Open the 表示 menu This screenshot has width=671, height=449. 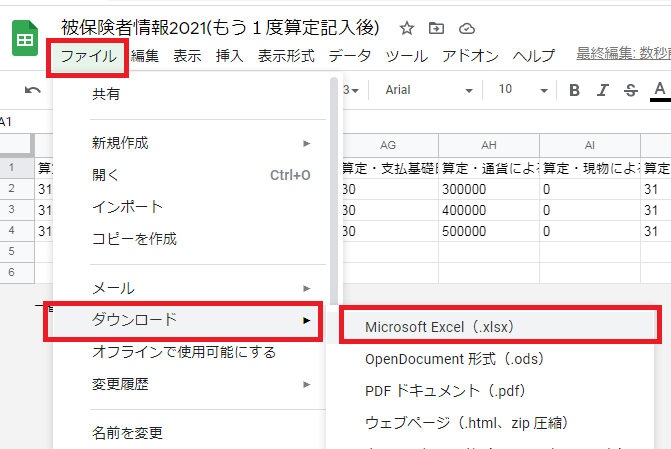click(187, 56)
